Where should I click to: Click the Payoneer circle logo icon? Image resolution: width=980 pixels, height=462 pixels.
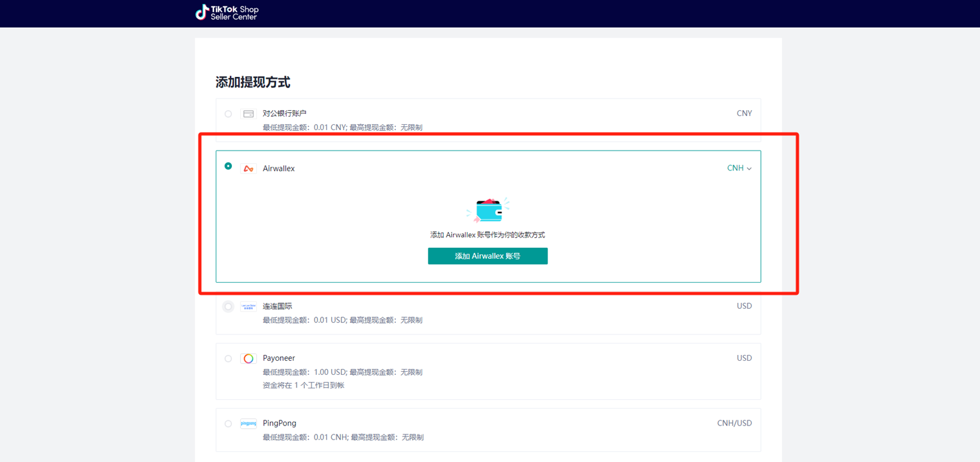(x=249, y=359)
